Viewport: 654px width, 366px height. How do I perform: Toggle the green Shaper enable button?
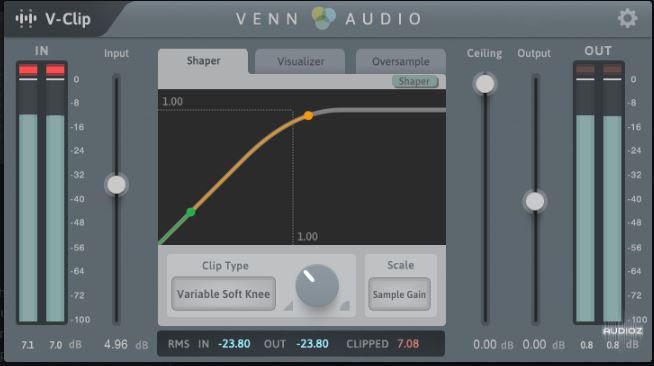(415, 81)
